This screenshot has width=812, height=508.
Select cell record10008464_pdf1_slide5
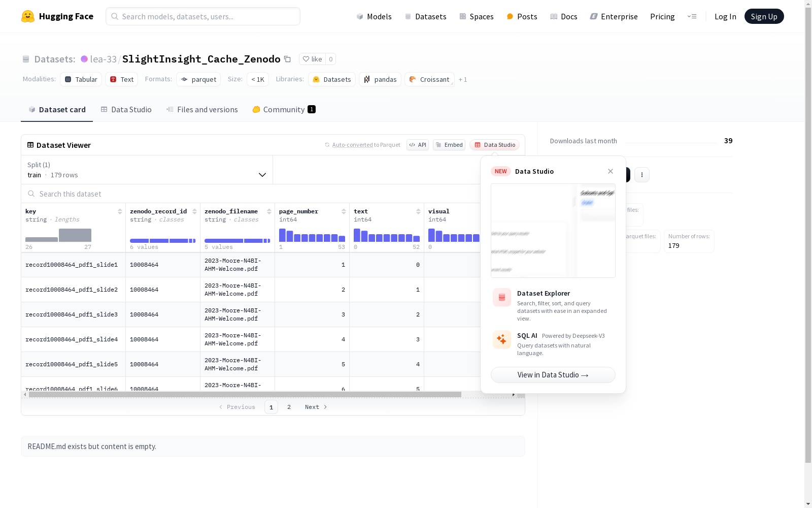pyautogui.click(x=73, y=364)
